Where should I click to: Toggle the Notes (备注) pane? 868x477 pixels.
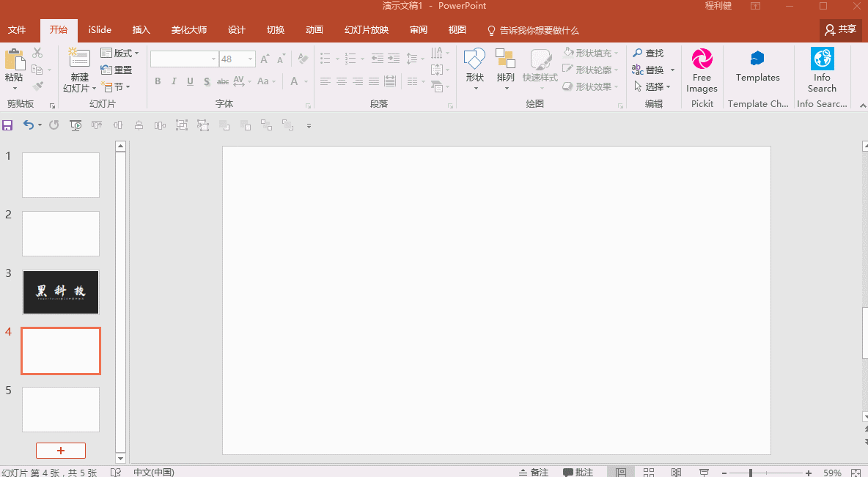coord(534,473)
